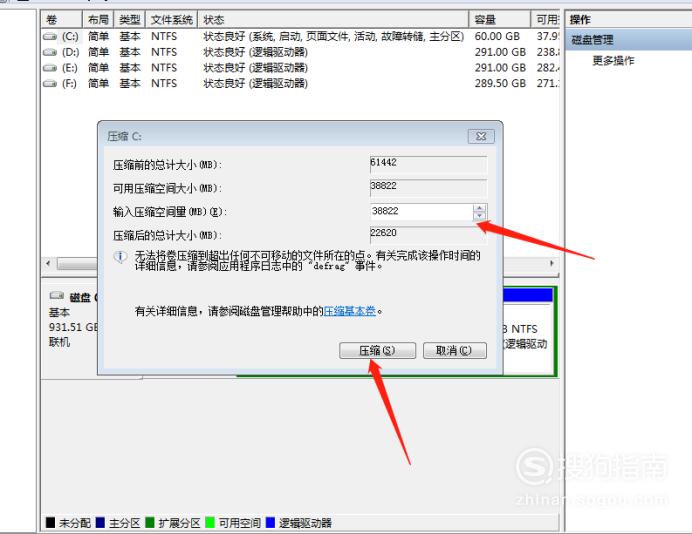This screenshot has height=534, width=692.
Task: Click the green 扩展分区 legend swatch
Action: 150,523
